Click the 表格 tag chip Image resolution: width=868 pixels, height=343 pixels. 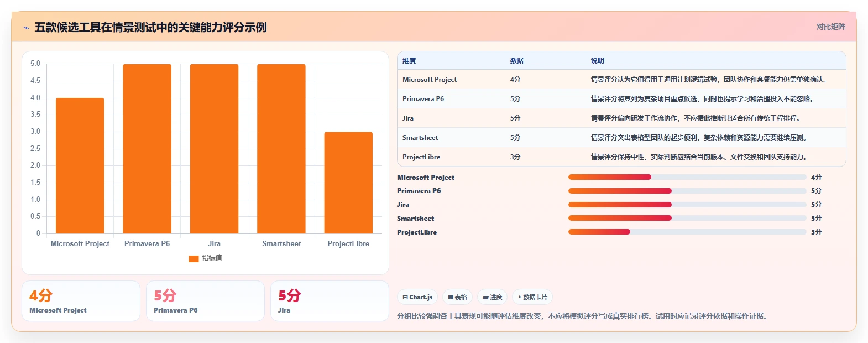(x=457, y=297)
